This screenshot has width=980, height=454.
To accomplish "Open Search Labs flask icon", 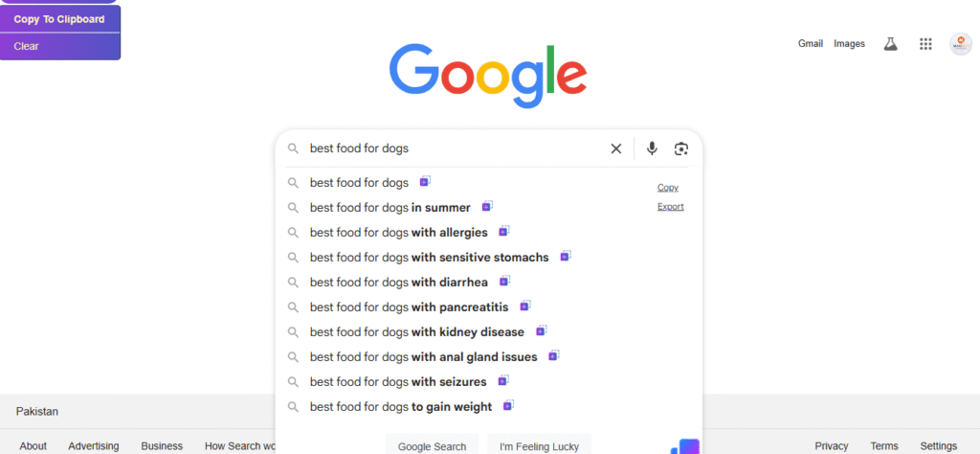I will [x=890, y=44].
